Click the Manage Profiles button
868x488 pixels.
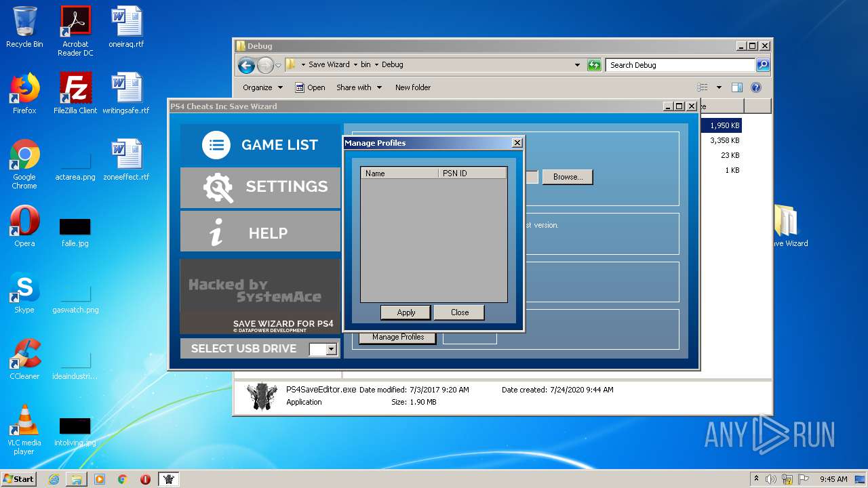[398, 337]
